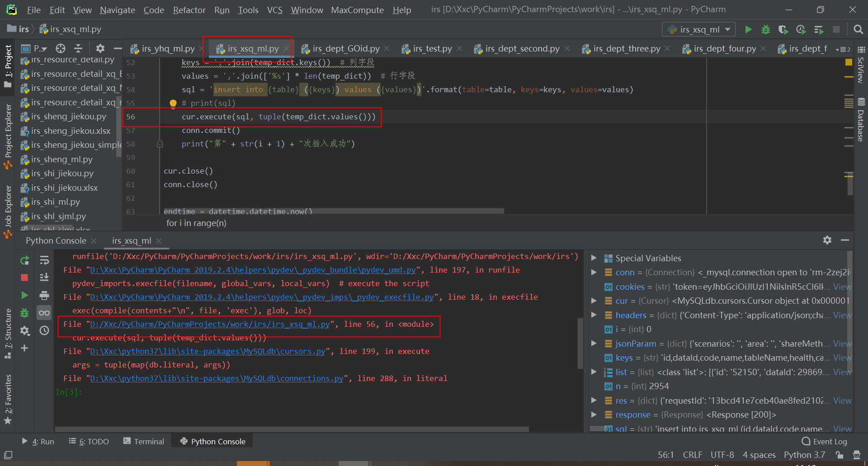Viewport: 868px width, 466px height.
Task: Switch to irs_dept_GOid.py editor tab
Action: [346, 48]
